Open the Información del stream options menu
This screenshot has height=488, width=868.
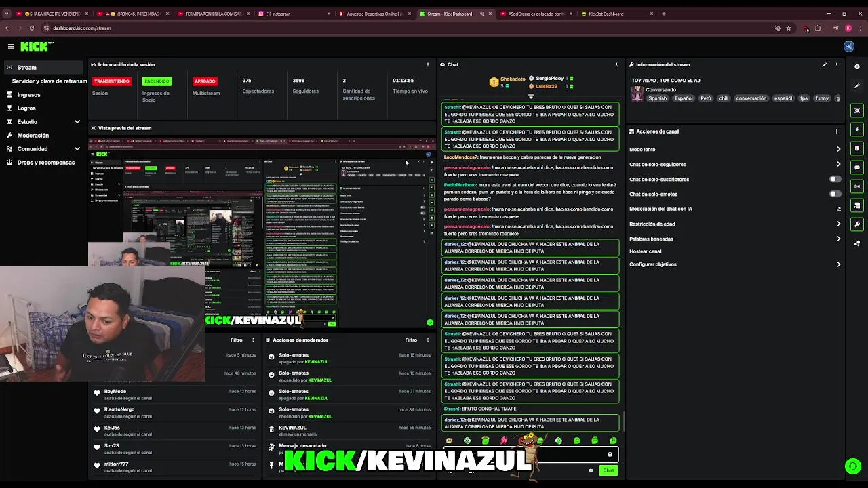837,64
